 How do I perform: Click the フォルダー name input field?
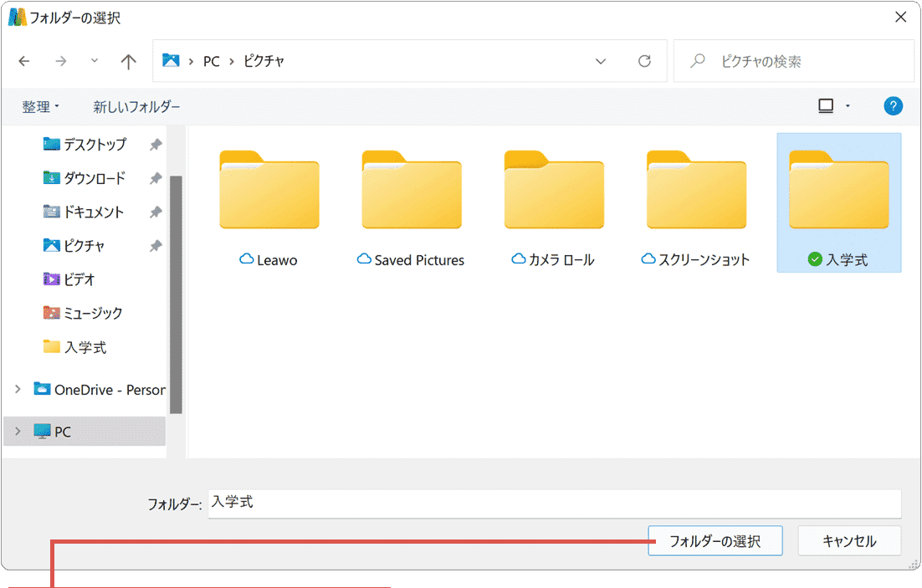[554, 504]
